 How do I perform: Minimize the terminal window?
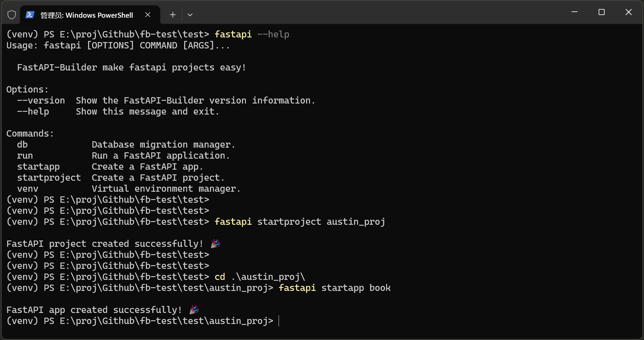(x=575, y=12)
